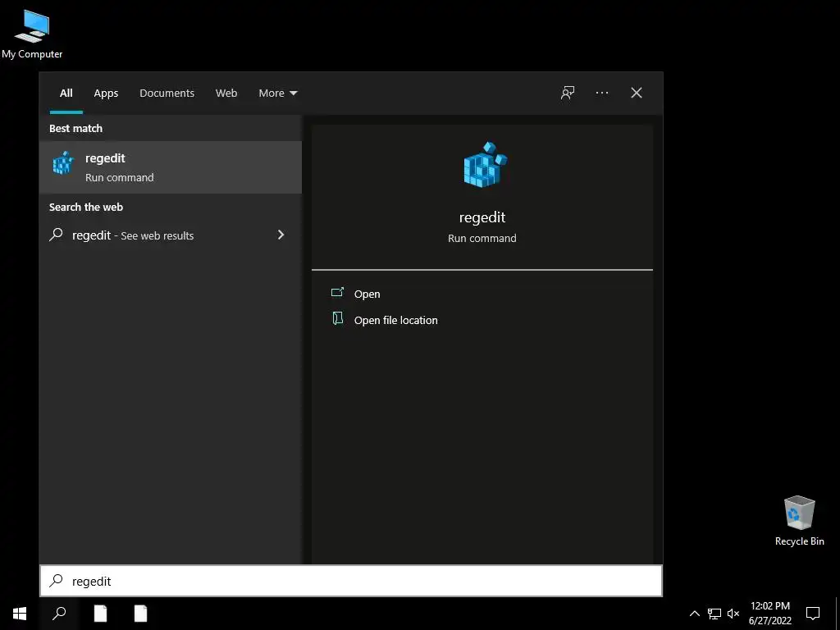Click the Open action icon

[x=337, y=293]
